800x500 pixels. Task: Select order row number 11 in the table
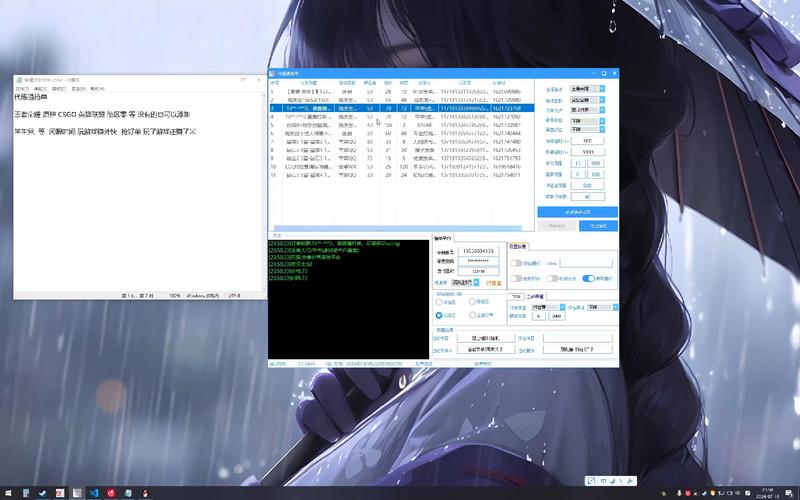(402, 175)
